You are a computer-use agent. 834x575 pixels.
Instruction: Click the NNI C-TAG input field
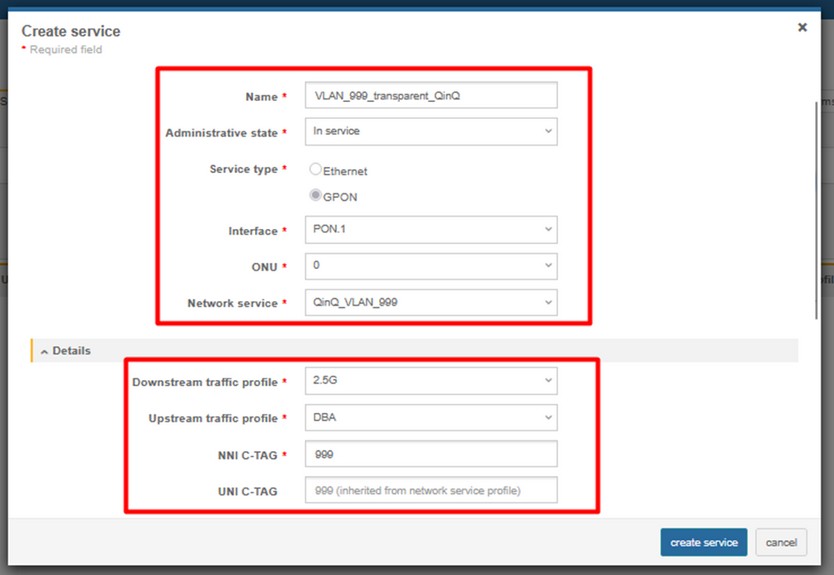pyautogui.click(x=430, y=454)
